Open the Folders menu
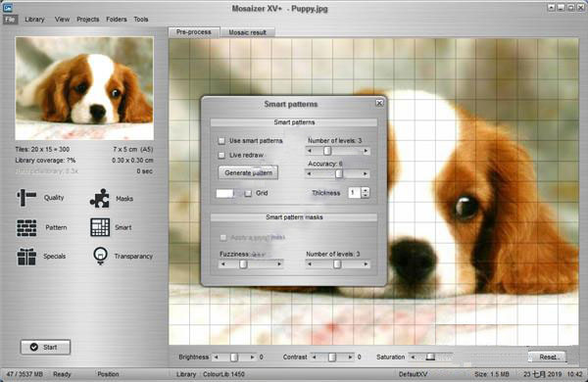Screen dimensions: 588x382 [x=117, y=20]
